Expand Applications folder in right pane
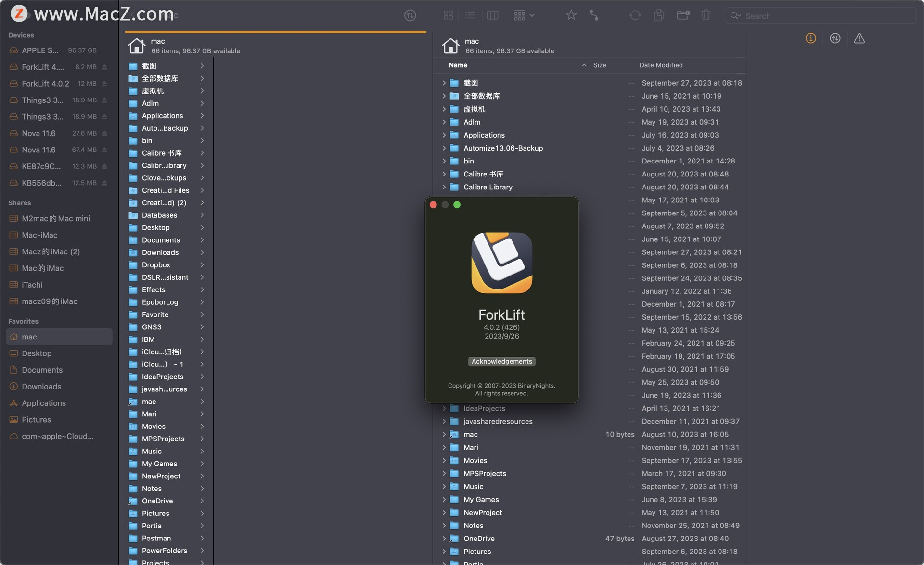 (444, 135)
